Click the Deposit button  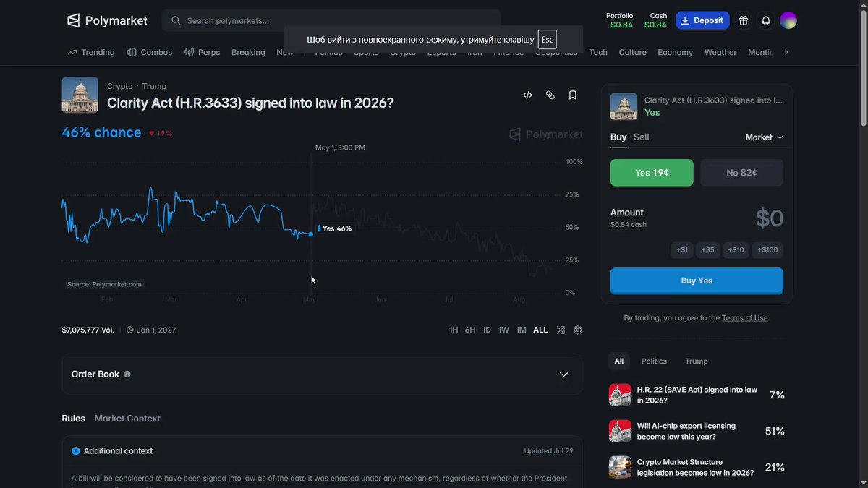[x=702, y=20]
